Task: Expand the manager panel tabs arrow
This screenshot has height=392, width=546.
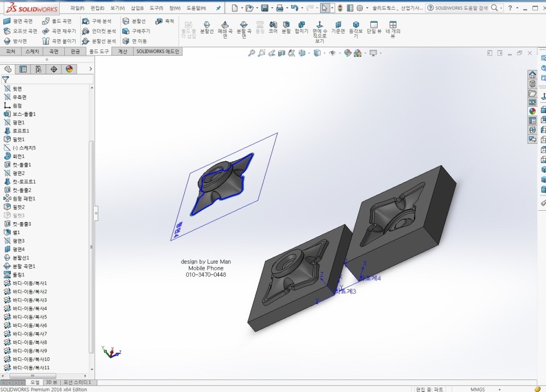Action: (90, 69)
